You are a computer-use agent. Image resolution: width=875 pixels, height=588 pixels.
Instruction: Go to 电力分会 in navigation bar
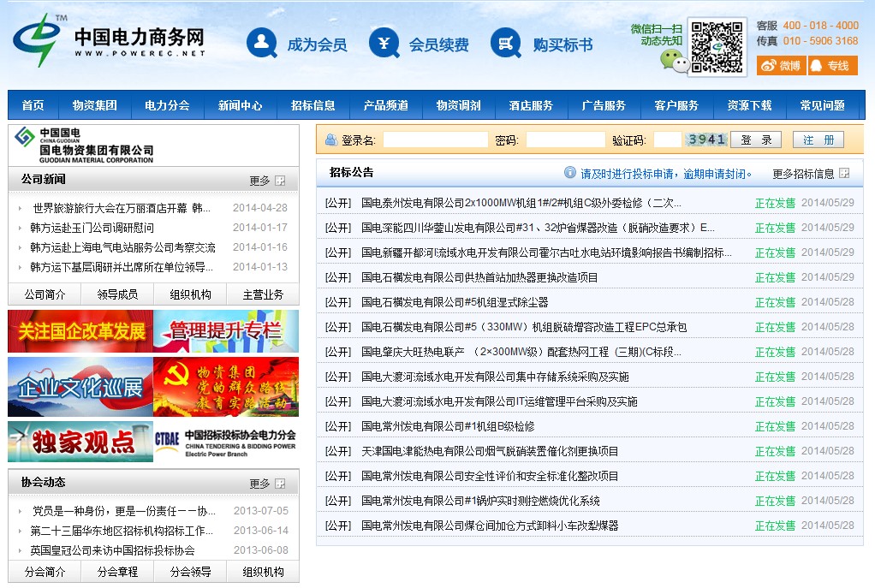168,105
